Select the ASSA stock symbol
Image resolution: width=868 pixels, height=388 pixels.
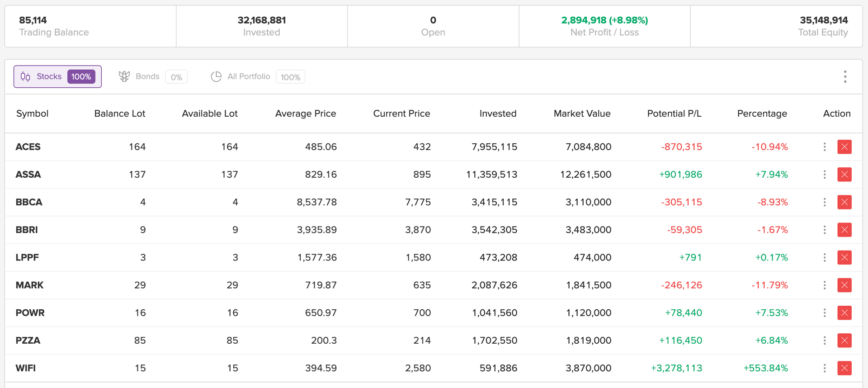[28, 175]
